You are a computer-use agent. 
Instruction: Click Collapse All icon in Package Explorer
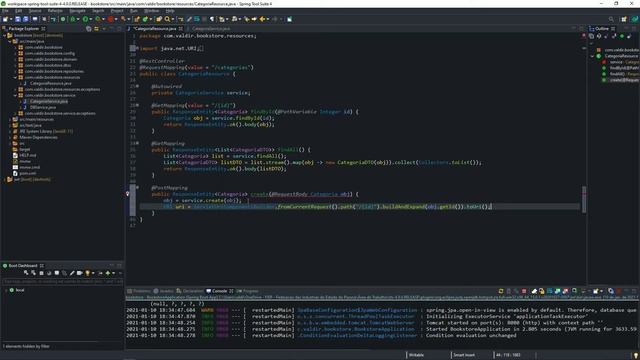click(x=89, y=29)
